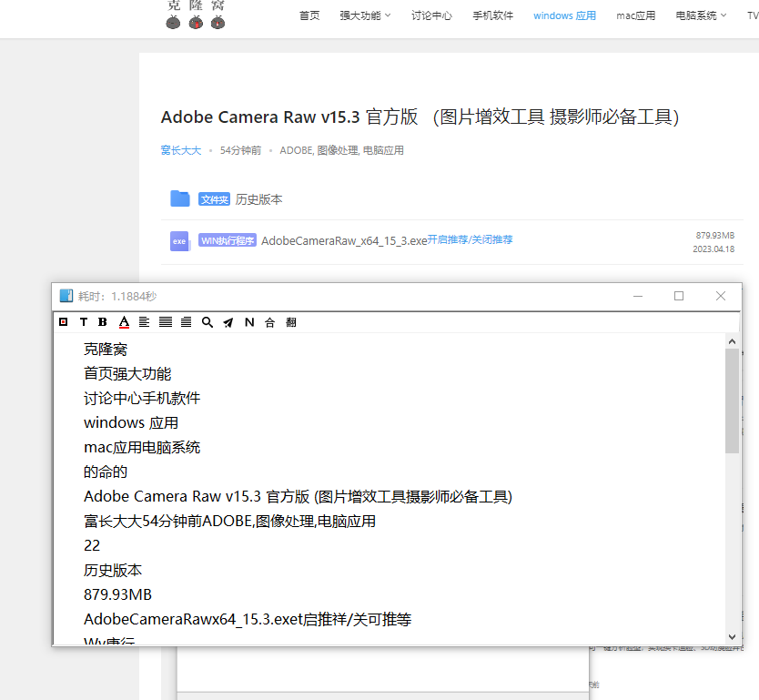759x700 pixels.
Task: Click OCR result line AdobeCameraRawx64_15.3.exet启推祥
Action: click(248, 619)
